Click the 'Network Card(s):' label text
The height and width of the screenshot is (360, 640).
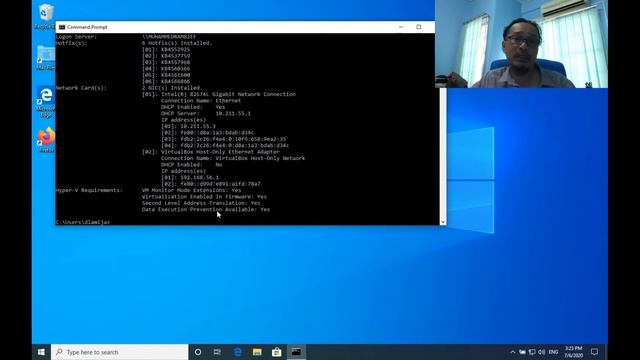tap(81, 88)
